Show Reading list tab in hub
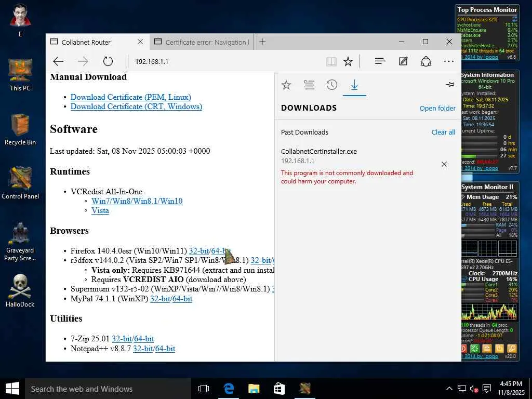532x399 pixels. [309, 85]
